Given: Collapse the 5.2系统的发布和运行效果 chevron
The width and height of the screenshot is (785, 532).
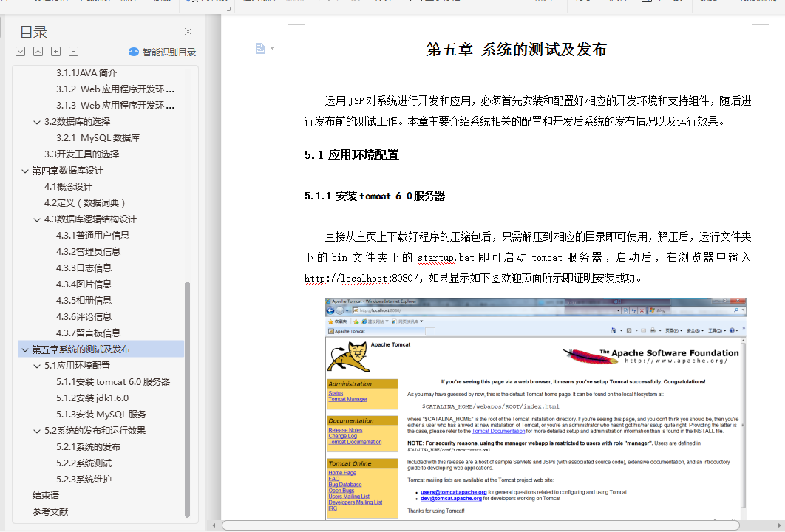Looking at the screenshot, I should point(36,431).
